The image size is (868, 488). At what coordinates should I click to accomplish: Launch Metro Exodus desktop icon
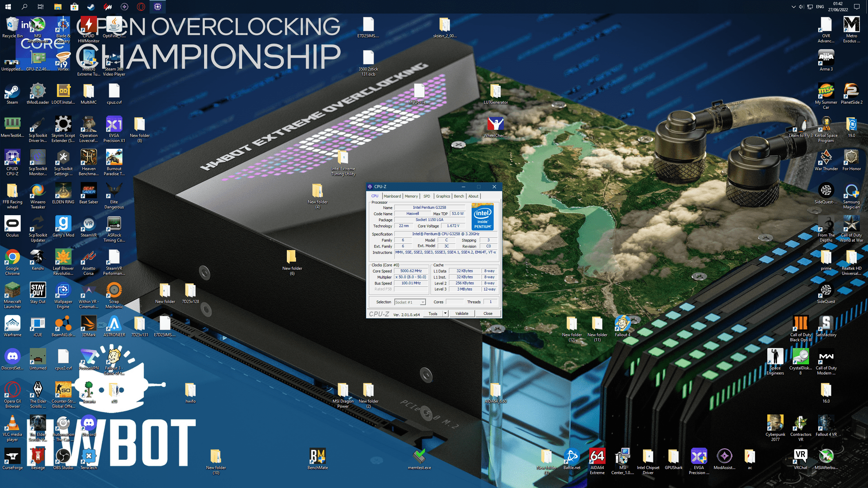coord(851,30)
